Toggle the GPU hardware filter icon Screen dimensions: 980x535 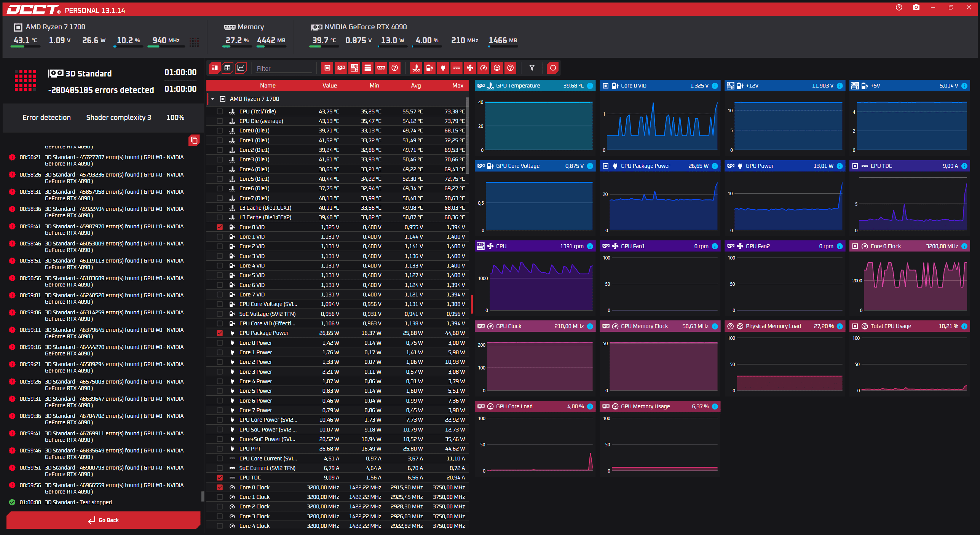point(341,68)
